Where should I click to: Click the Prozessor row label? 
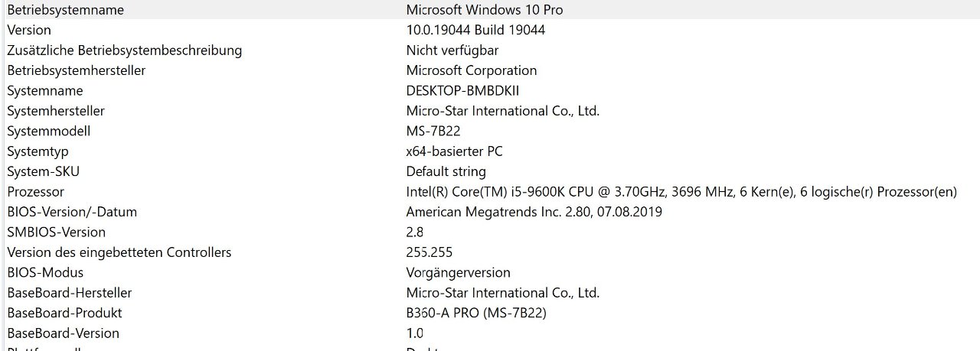tap(35, 192)
